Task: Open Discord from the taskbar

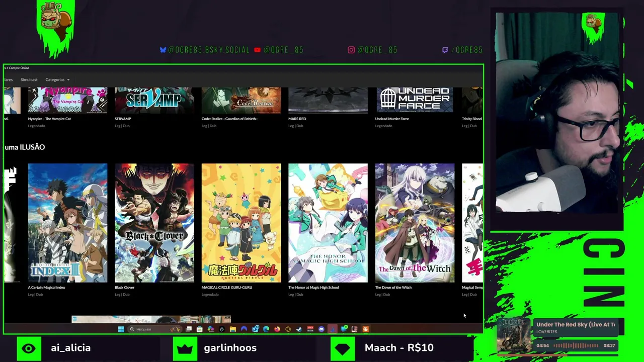Action: (x=321, y=329)
